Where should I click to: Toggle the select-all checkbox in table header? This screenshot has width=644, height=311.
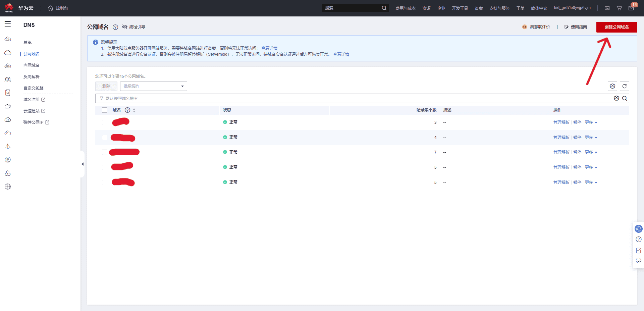[x=105, y=110]
